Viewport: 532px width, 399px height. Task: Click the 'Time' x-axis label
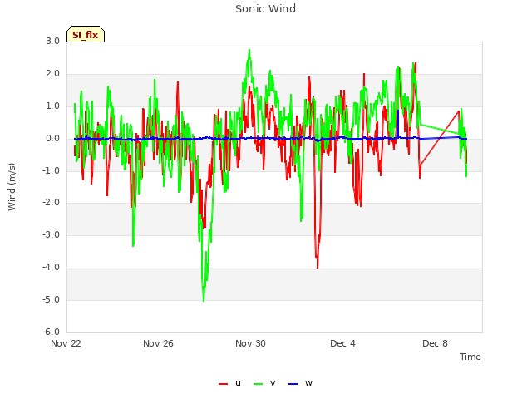(x=470, y=357)
